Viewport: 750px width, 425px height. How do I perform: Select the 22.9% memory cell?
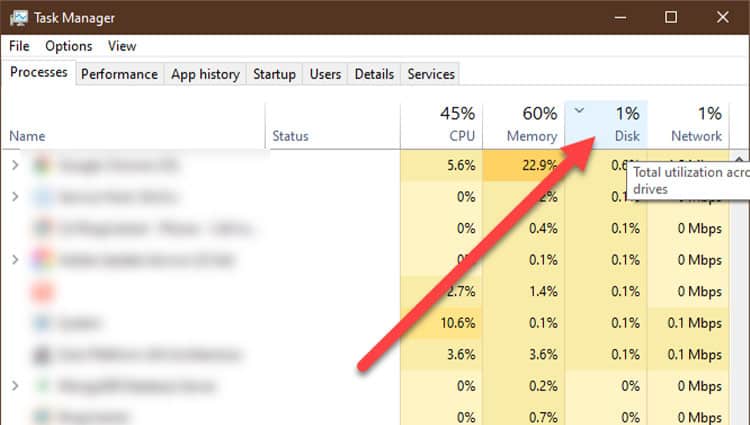tap(523, 165)
